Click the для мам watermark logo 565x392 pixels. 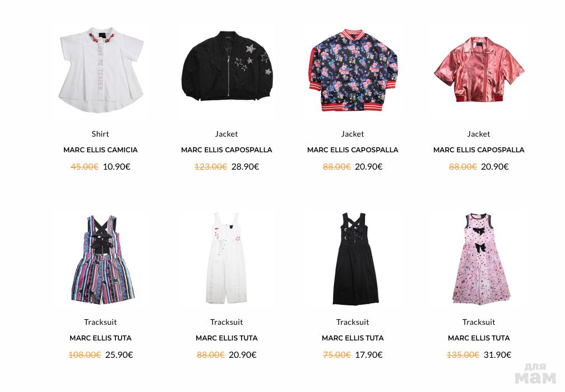(x=535, y=374)
